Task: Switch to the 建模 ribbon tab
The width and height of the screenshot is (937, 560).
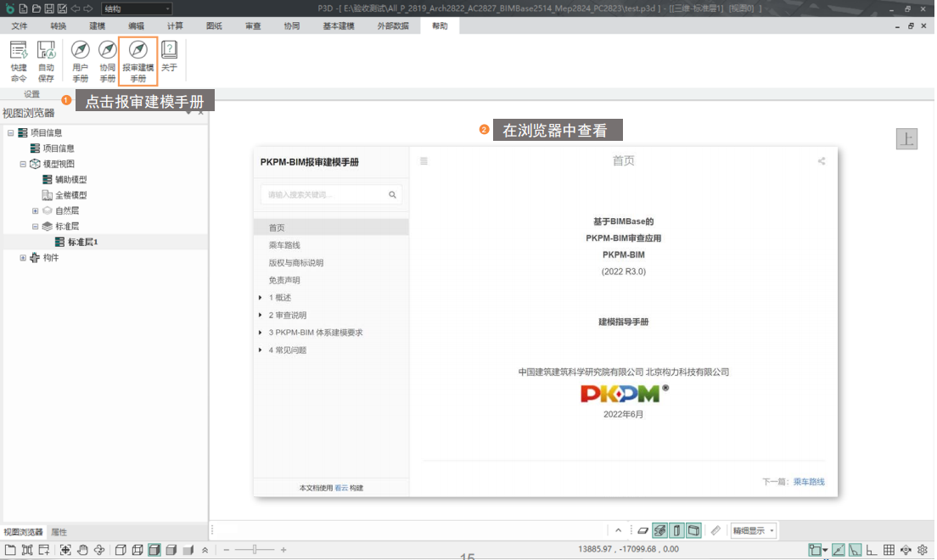Action: coord(98,26)
